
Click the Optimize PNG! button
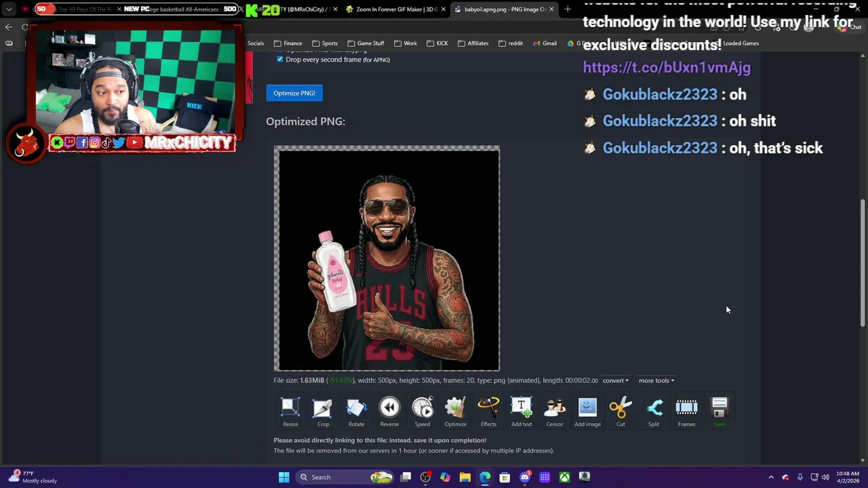294,93
